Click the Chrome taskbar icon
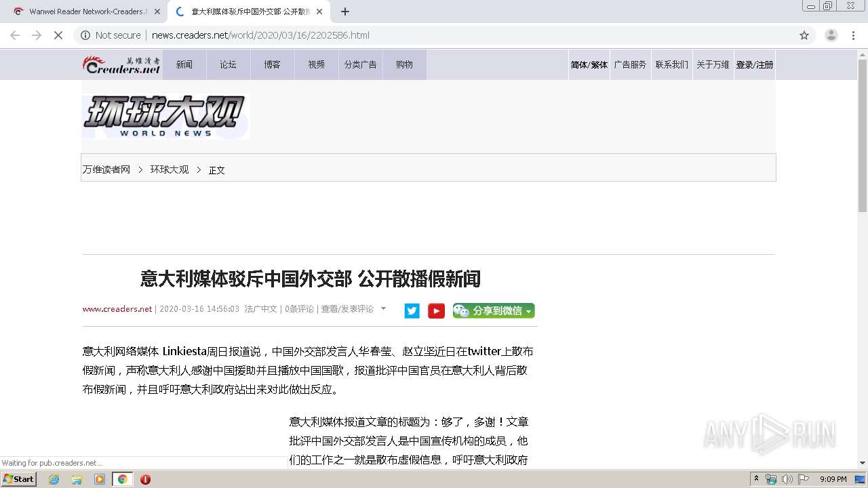868x488 pixels. tap(122, 479)
